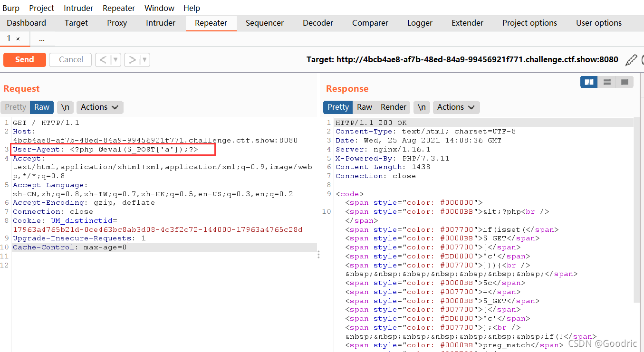The width and height of the screenshot is (644, 352).
Task: Click the divider handle between Request and Response
Action: click(318, 254)
